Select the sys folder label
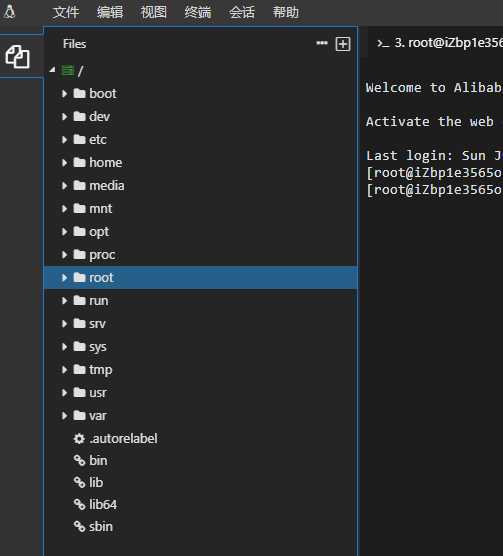This screenshot has width=503, height=556. (x=98, y=347)
